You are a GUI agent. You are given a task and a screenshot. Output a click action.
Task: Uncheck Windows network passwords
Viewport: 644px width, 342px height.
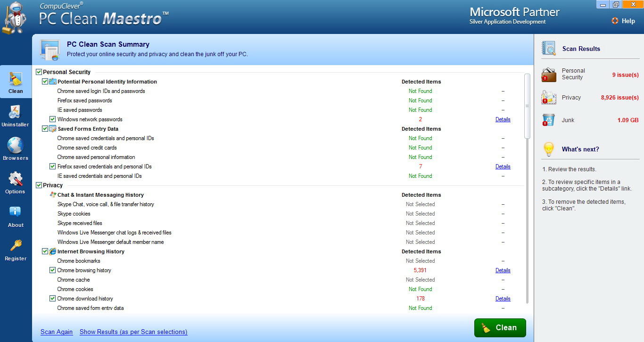tap(53, 119)
